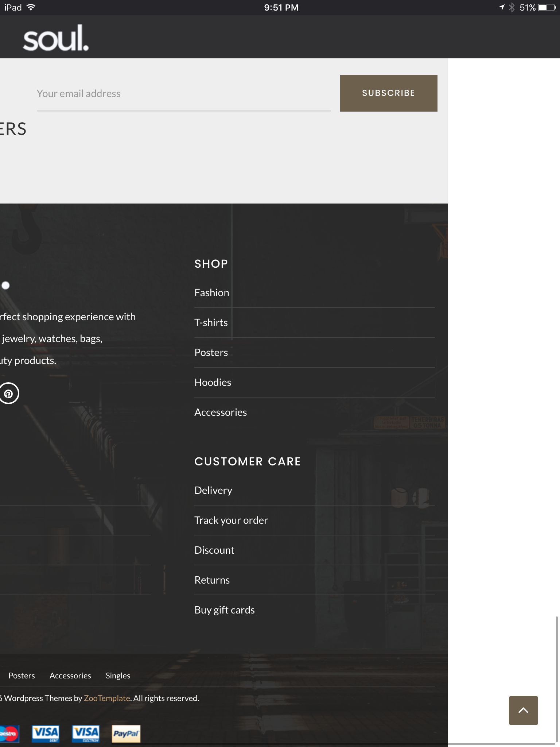Open the Returns page link

tap(212, 580)
